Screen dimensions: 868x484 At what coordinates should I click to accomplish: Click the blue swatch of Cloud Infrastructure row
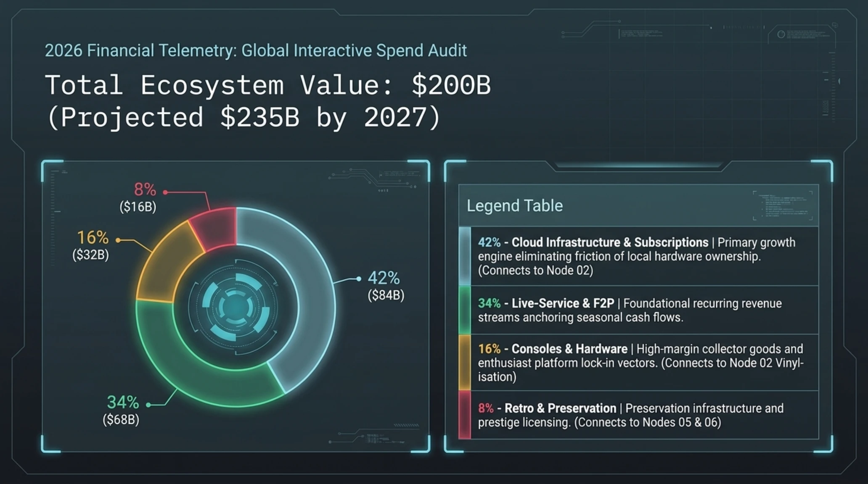pyautogui.click(x=465, y=256)
